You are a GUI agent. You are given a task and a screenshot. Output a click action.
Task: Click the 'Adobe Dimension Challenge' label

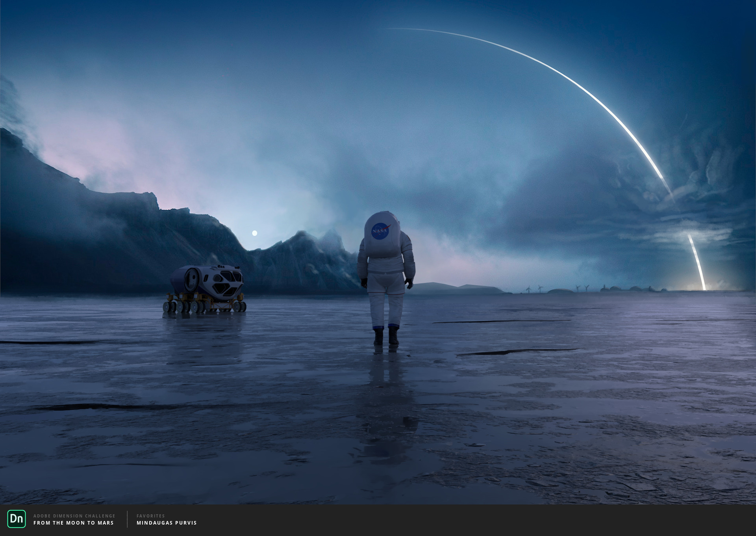pyautogui.click(x=74, y=516)
